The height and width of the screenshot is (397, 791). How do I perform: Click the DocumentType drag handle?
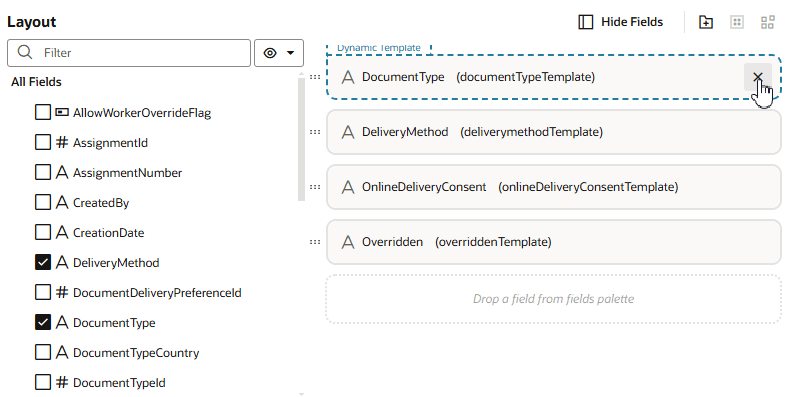coord(315,77)
